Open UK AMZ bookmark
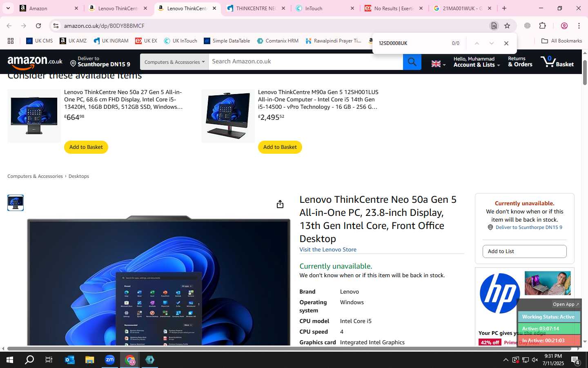The width and height of the screenshot is (588, 368). coord(73,41)
